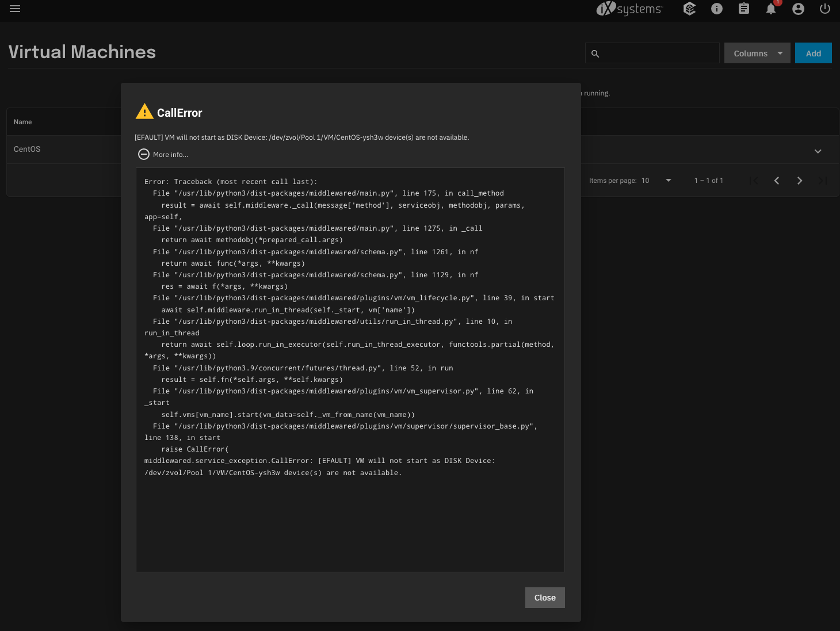The image size is (840, 631).
Task: Click the EFAULT error message text
Action: 302,137
